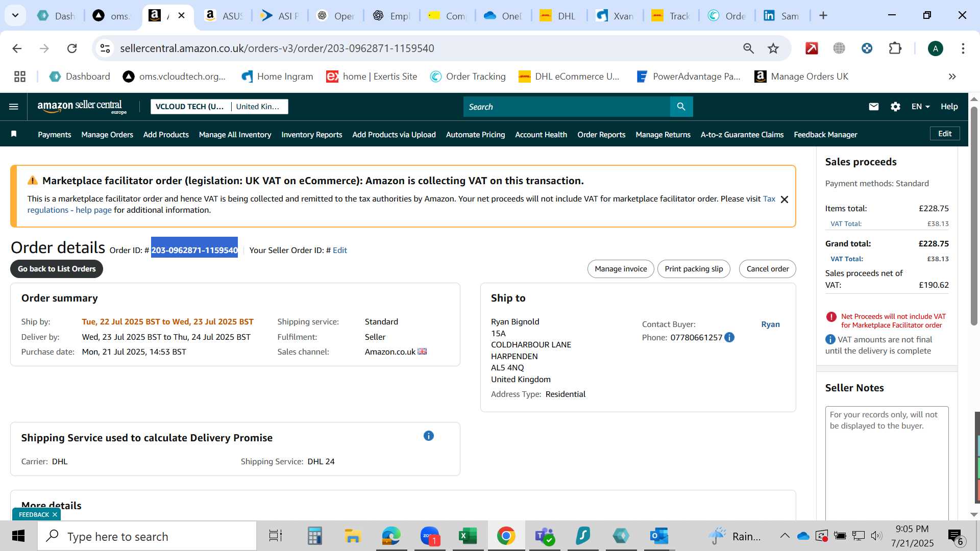The image size is (980, 551).
Task: Edit the Seller Order ID link
Action: coord(339,251)
